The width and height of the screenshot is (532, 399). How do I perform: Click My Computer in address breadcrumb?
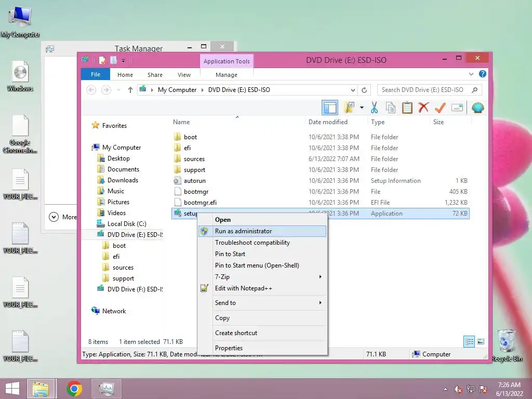click(x=177, y=90)
